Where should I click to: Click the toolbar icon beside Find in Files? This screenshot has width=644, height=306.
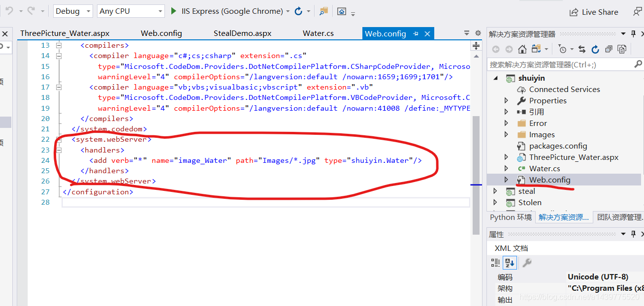pyautogui.click(x=342, y=11)
